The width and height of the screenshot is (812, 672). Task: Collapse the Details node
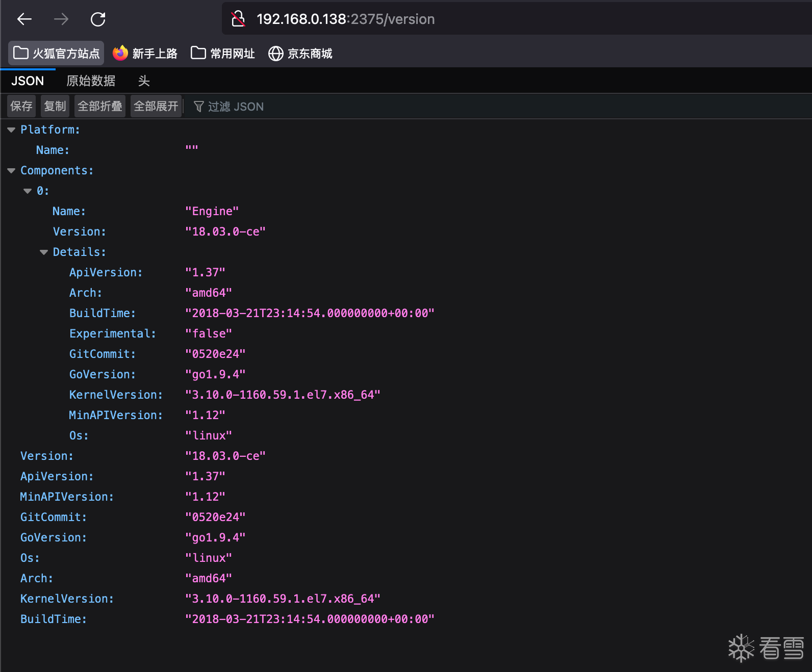(44, 252)
